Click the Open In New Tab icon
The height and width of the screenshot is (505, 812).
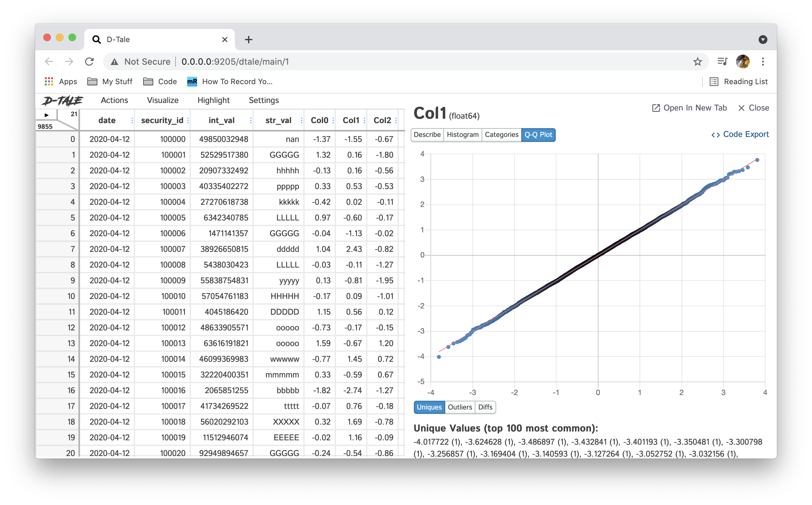coord(656,108)
